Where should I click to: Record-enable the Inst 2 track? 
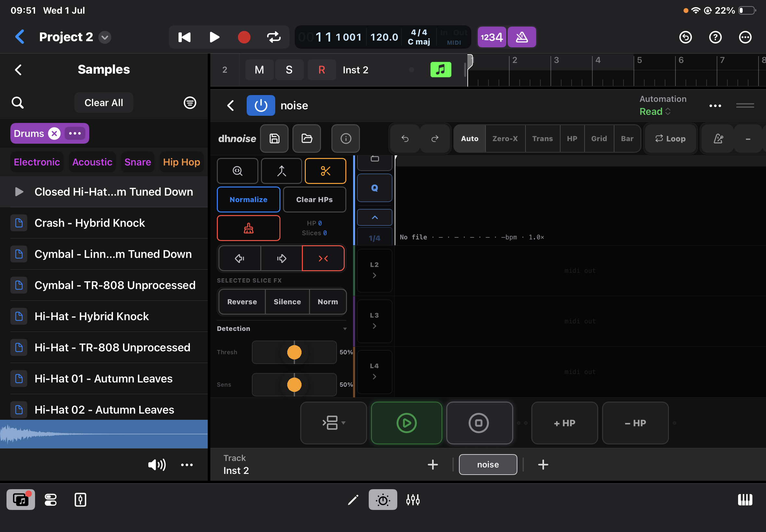click(322, 70)
